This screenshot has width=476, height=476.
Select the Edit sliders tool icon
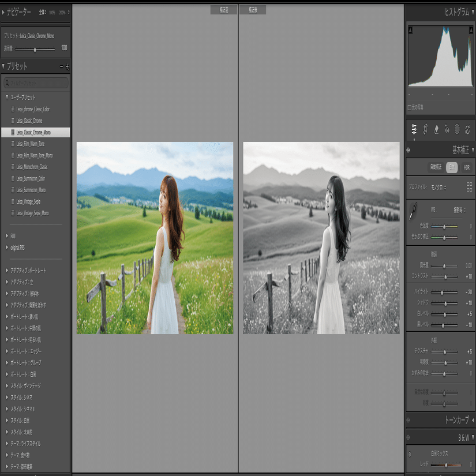(414, 129)
